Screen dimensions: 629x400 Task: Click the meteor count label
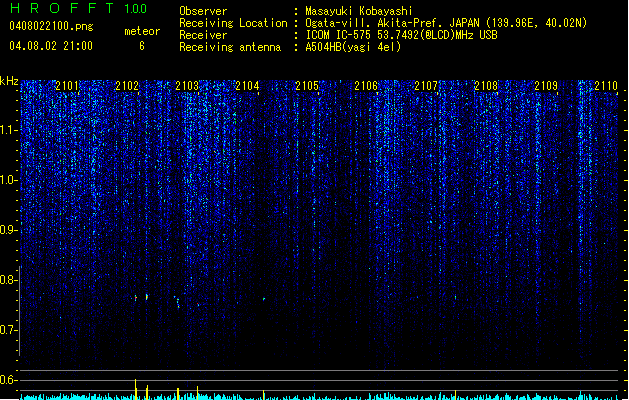pos(142,31)
